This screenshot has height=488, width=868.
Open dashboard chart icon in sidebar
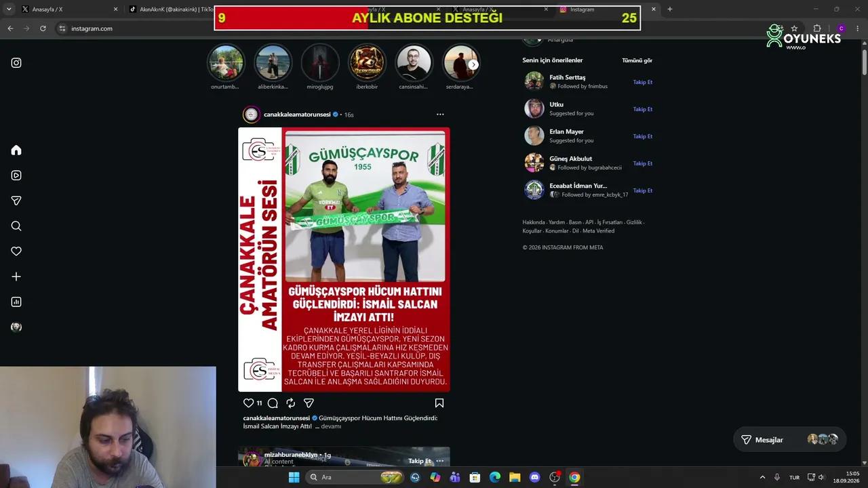tap(16, 302)
